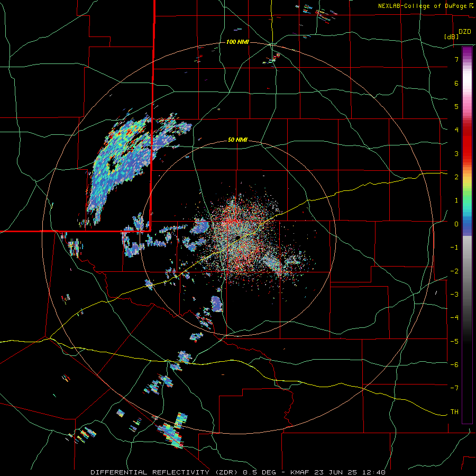Click the 2 value on the color scale
Screen dimensions: 476x476
tap(456, 177)
